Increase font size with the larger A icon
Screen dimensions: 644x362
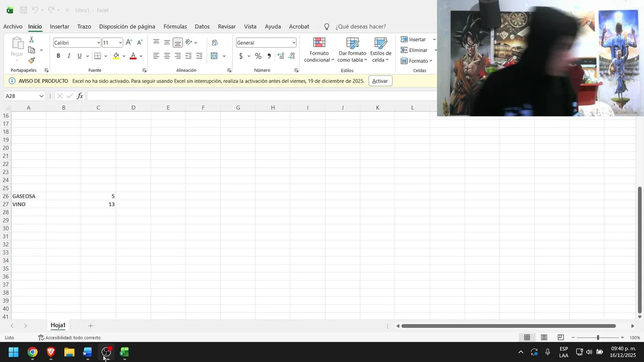click(129, 43)
